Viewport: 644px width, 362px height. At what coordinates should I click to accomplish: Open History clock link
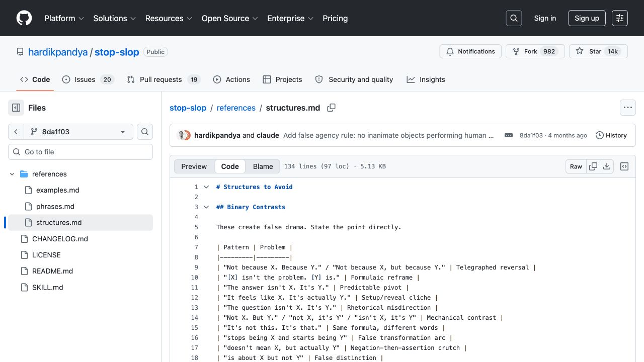611,135
